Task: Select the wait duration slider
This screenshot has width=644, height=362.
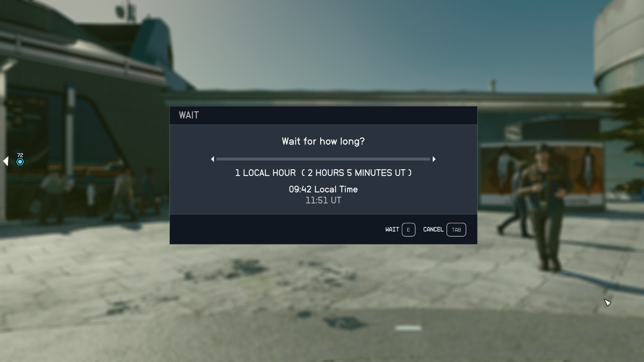Action: 323,159
